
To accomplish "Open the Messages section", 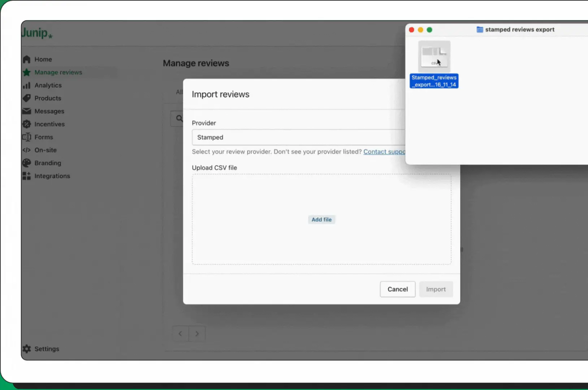I will 49,111.
